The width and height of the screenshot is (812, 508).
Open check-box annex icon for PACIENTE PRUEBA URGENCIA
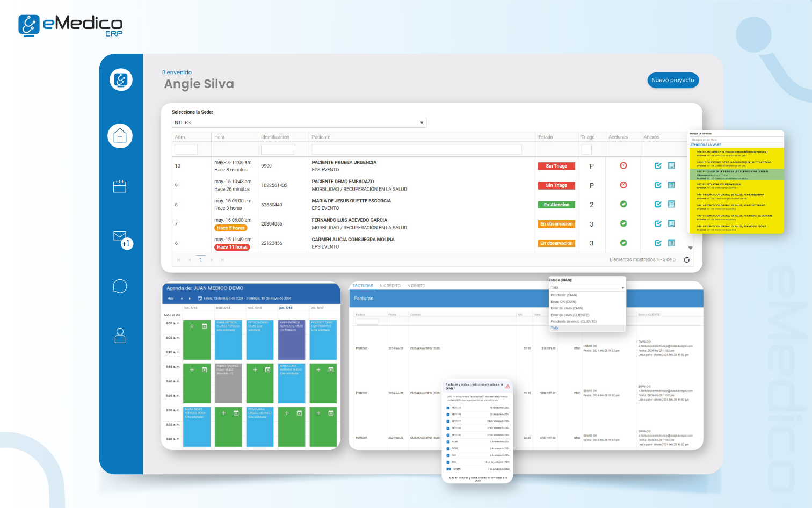tap(658, 166)
